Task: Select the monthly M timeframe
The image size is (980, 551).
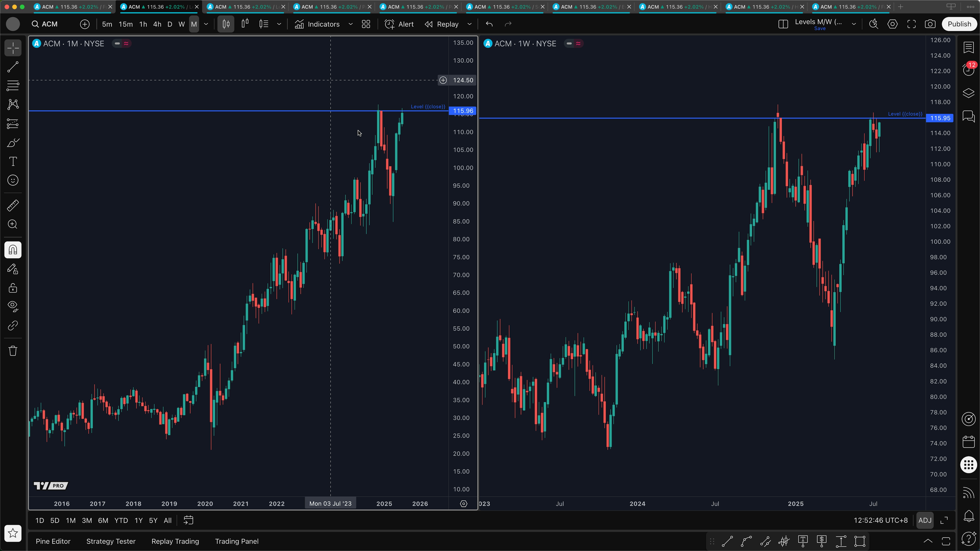Action: point(194,24)
